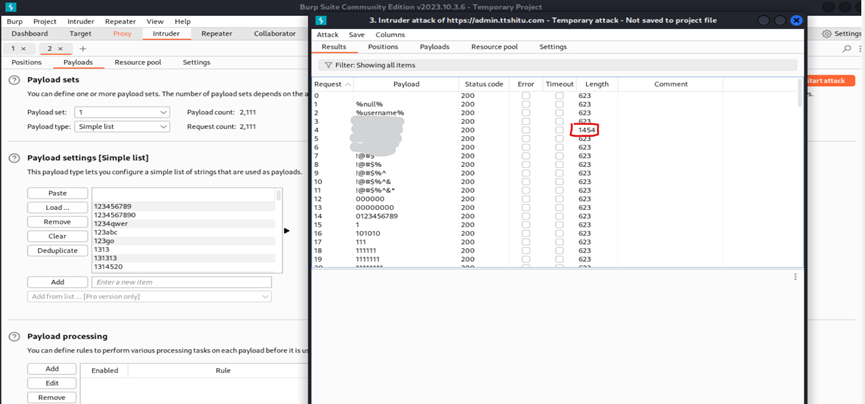Open the Payloads tab in the attack window

[x=435, y=47]
